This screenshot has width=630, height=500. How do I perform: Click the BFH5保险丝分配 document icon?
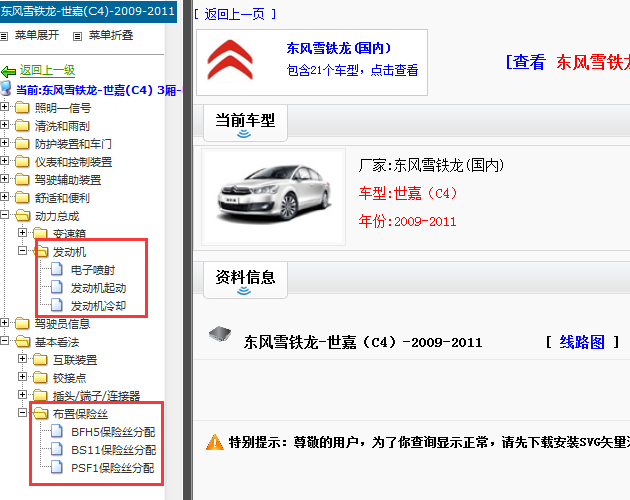pos(57,431)
